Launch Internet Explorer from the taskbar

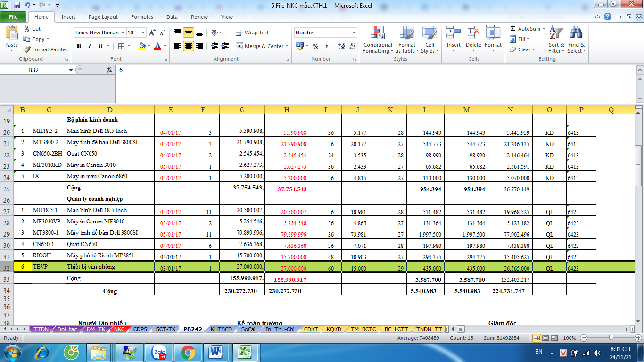coord(42,353)
